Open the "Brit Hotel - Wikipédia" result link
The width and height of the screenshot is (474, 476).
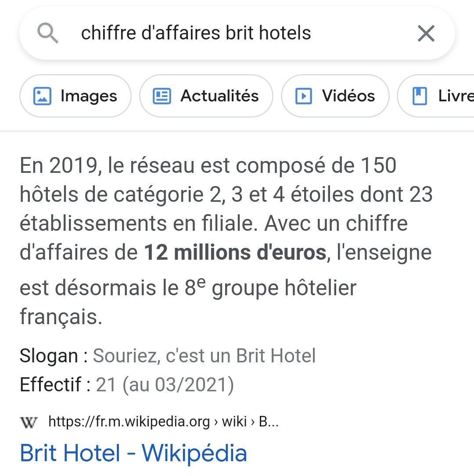pyautogui.click(x=133, y=453)
